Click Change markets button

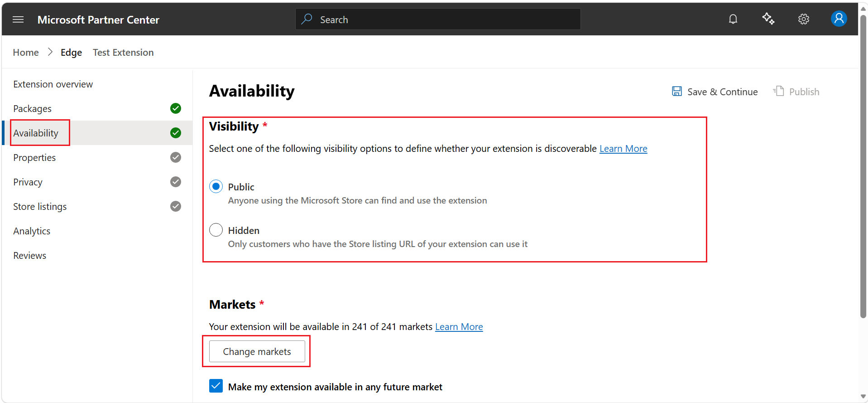point(257,351)
